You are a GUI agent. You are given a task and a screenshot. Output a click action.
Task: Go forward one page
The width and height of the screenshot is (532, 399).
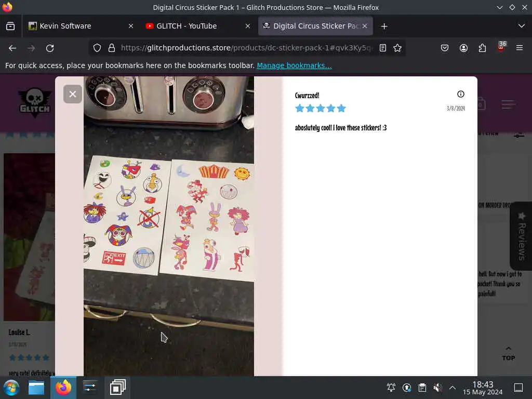31,48
